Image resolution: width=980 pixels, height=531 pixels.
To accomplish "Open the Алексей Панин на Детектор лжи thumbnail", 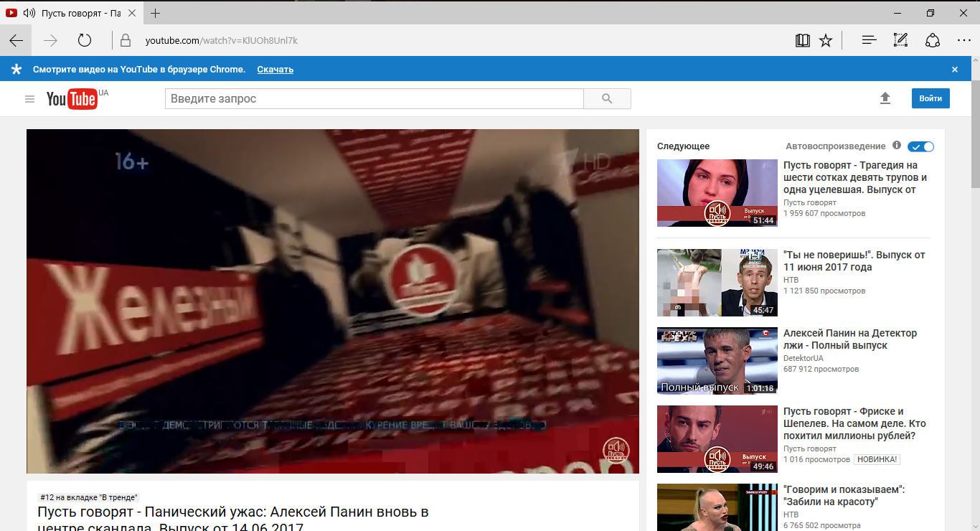I will 717,361.
